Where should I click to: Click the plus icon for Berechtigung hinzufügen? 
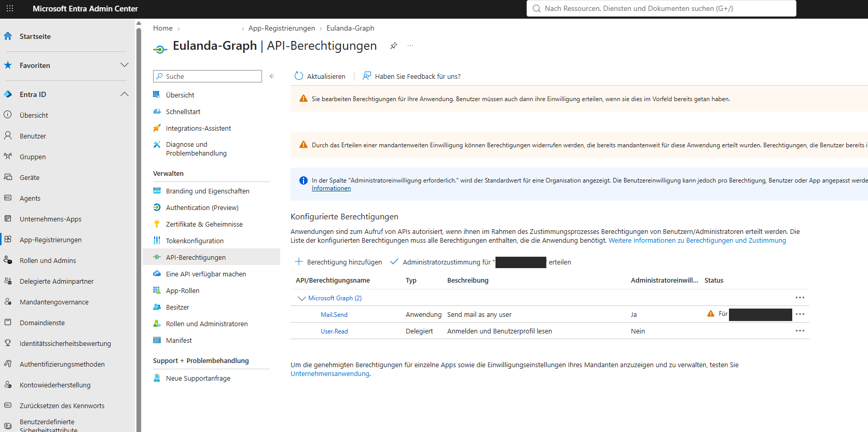click(x=299, y=262)
